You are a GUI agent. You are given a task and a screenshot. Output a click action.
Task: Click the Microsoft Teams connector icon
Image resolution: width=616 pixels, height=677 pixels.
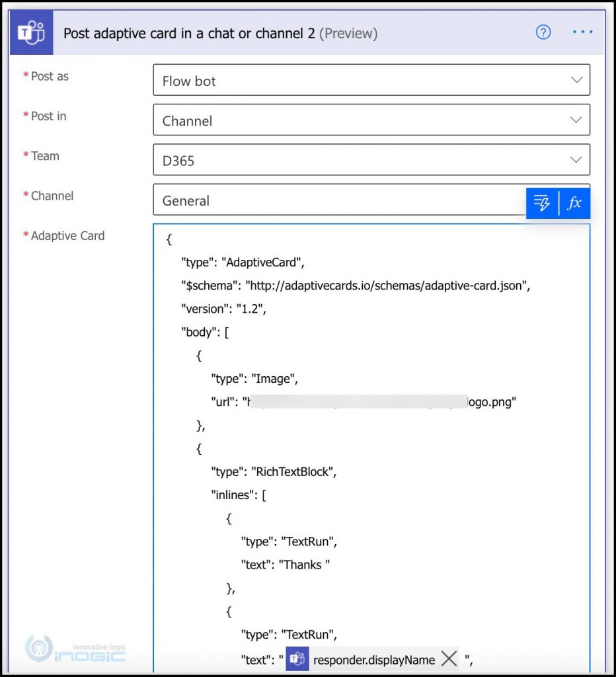pos(30,31)
